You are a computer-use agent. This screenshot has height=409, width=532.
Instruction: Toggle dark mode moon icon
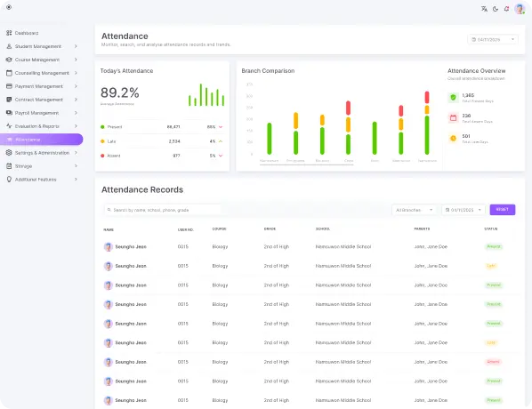[x=496, y=9]
